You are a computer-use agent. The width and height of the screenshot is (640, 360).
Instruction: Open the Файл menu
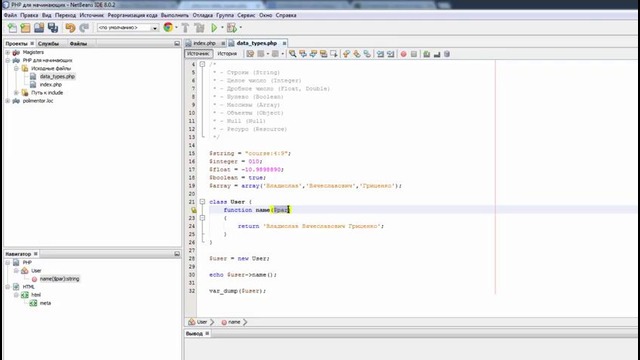click(x=10, y=15)
